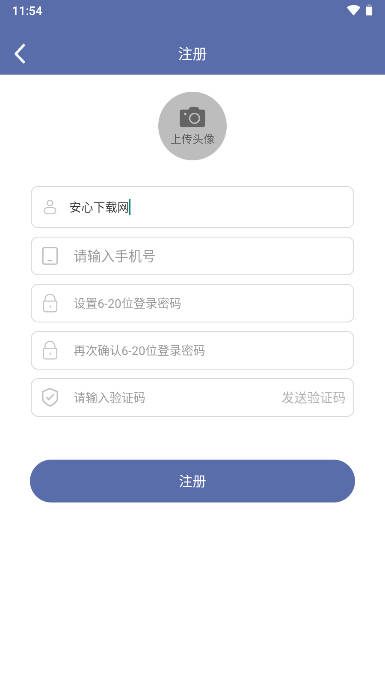Click the phone icon beside 请输入手机号
385x686 pixels.
[x=50, y=256]
